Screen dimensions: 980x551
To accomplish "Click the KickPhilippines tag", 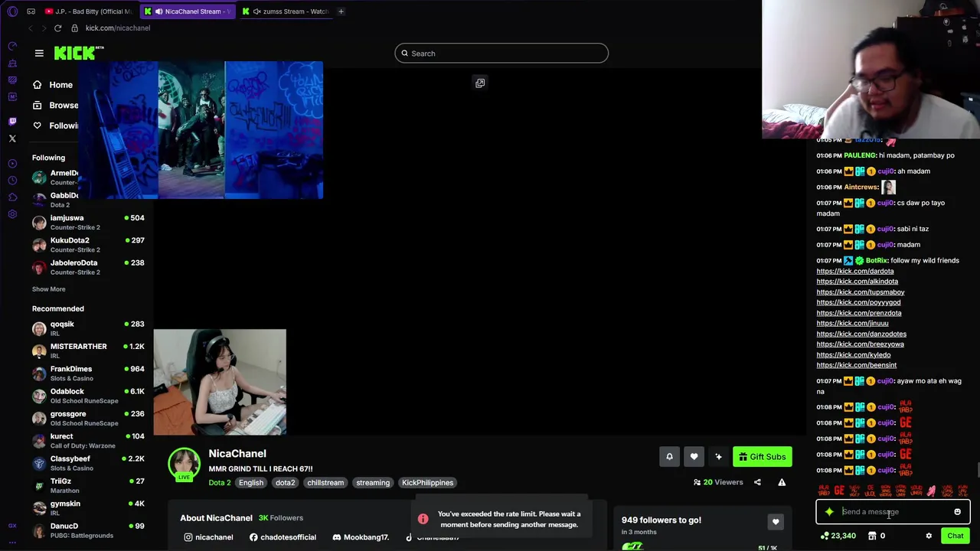I will coord(427,483).
